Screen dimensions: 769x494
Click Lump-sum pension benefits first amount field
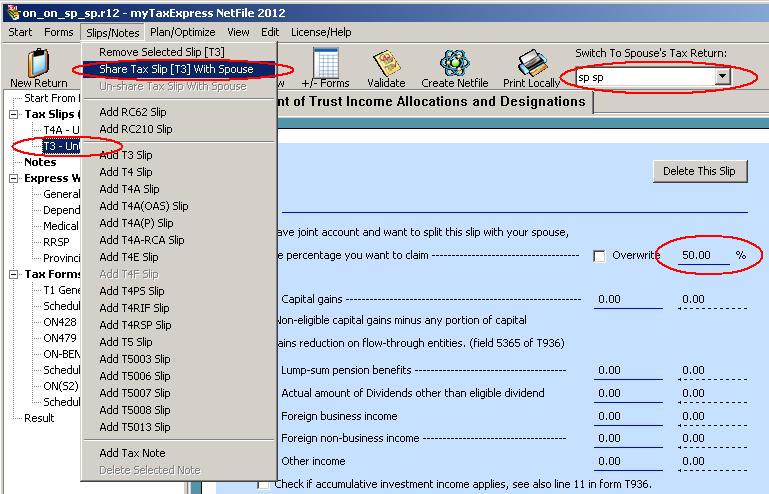(627, 371)
